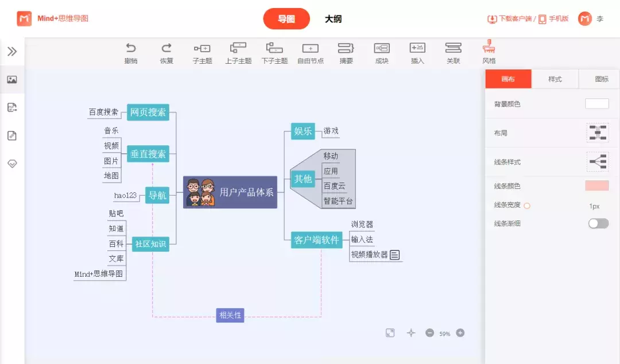This screenshot has height=364, width=620.
Task: Click the zoom-out minus icon
Action: [x=429, y=333]
